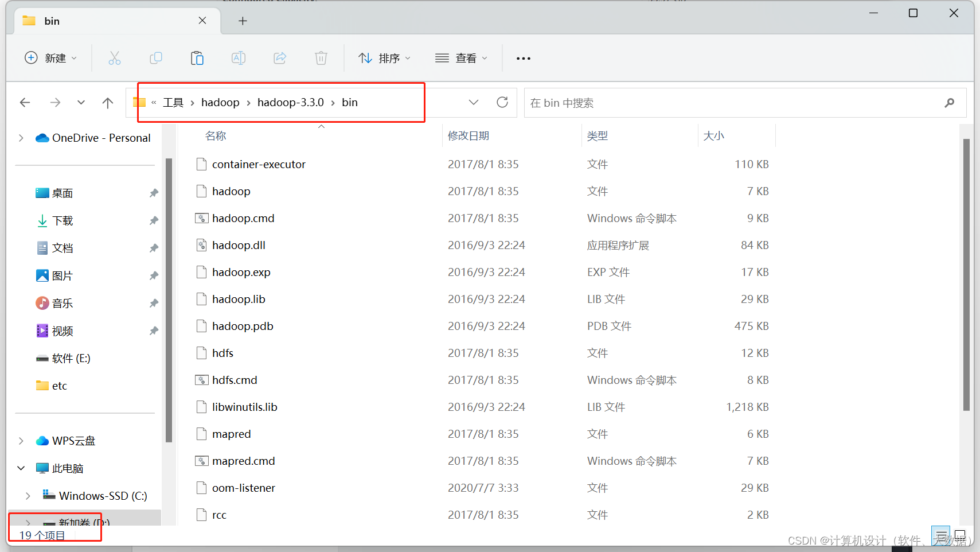The image size is (980, 552).
Task: Click file list vertical scrollbar
Action: [x=966, y=274]
